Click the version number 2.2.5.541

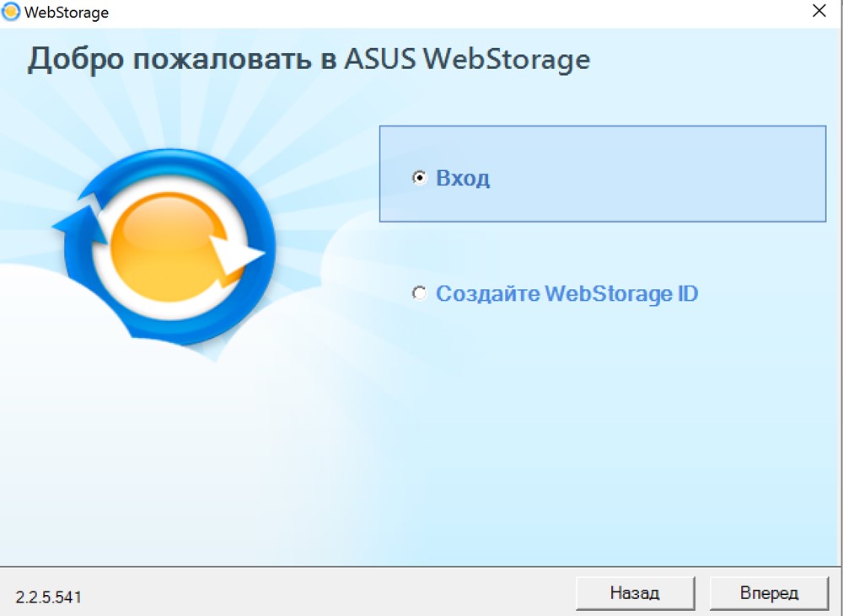48,597
